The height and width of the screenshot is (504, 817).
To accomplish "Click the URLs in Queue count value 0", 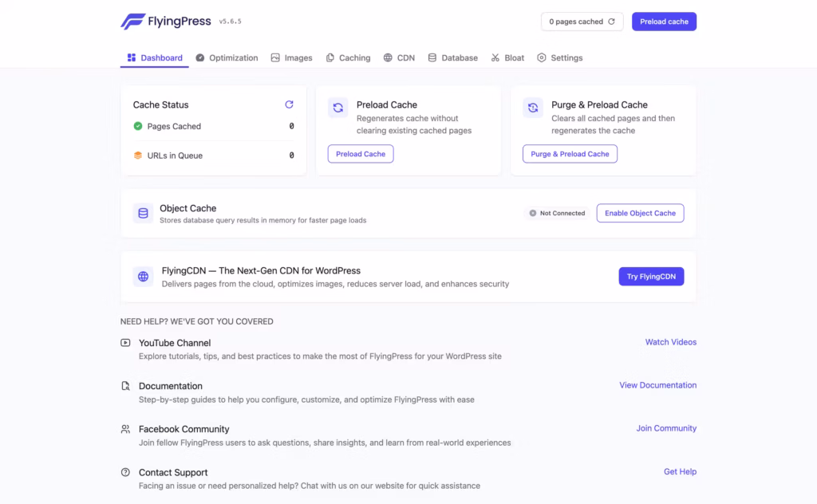I will 291,156.
